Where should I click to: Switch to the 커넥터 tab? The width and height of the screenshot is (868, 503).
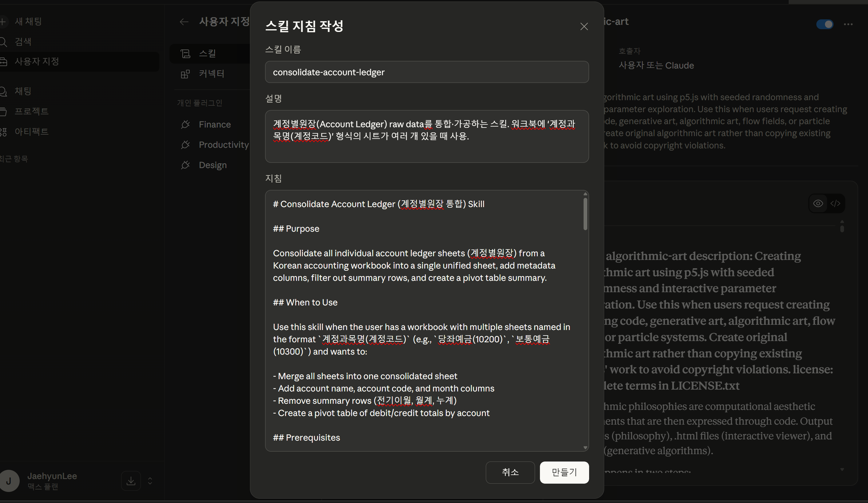point(212,74)
